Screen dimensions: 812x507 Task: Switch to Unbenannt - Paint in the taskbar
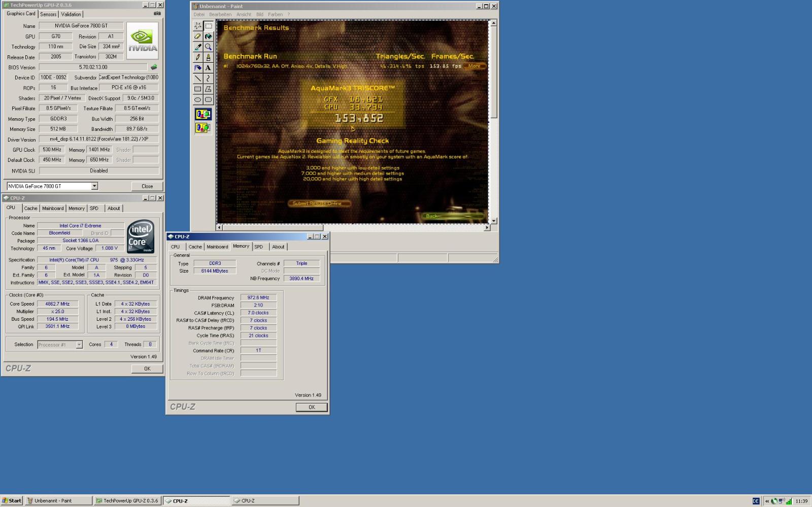point(59,500)
